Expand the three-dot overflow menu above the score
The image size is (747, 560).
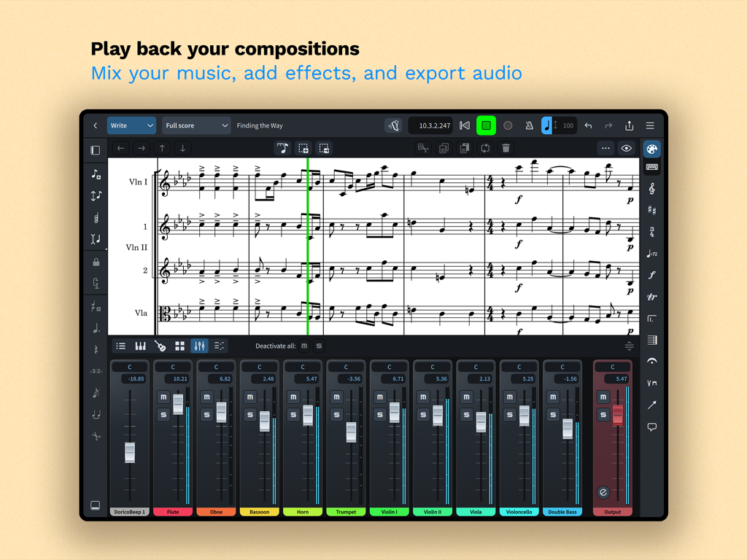coord(605,148)
